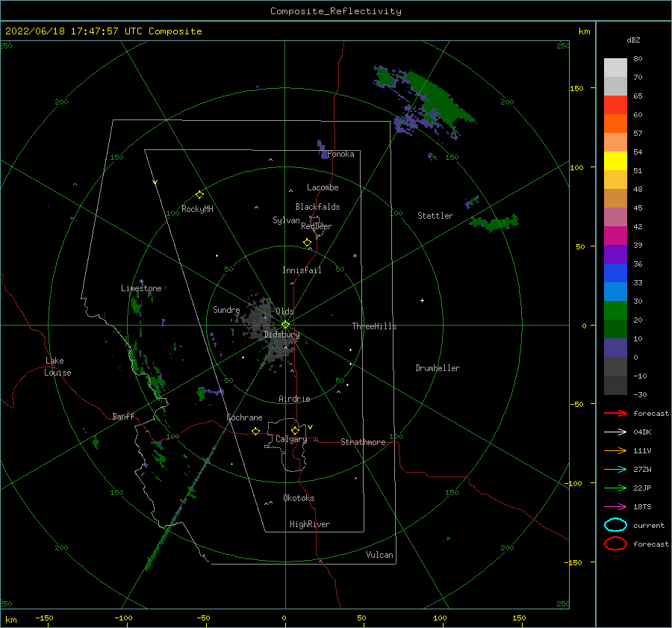This screenshot has height=628, width=672.
Task: Click the white 04DK arrow icon
Action: (615, 432)
